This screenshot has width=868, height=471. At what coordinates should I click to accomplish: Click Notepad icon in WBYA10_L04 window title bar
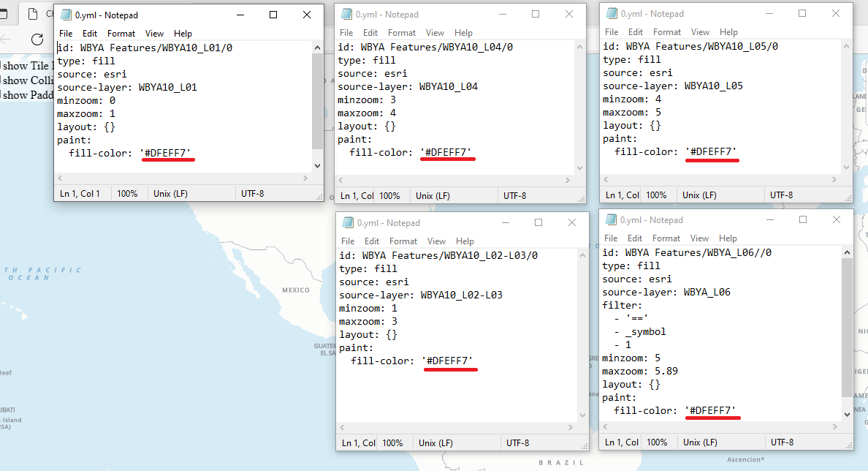point(346,15)
